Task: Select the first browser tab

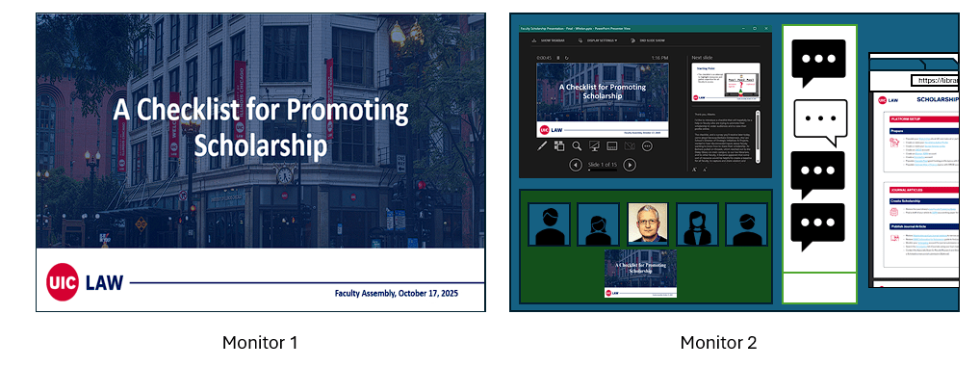Action: [897, 65]
